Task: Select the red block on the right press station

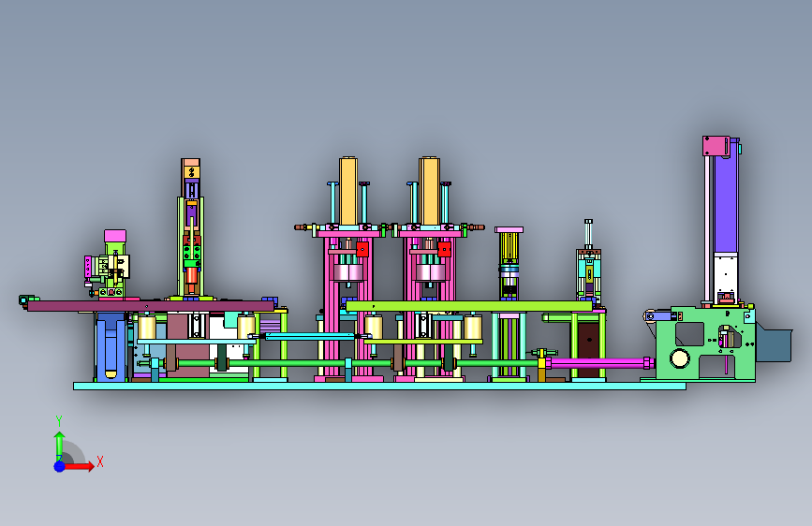Action: (x=444, y=249)
